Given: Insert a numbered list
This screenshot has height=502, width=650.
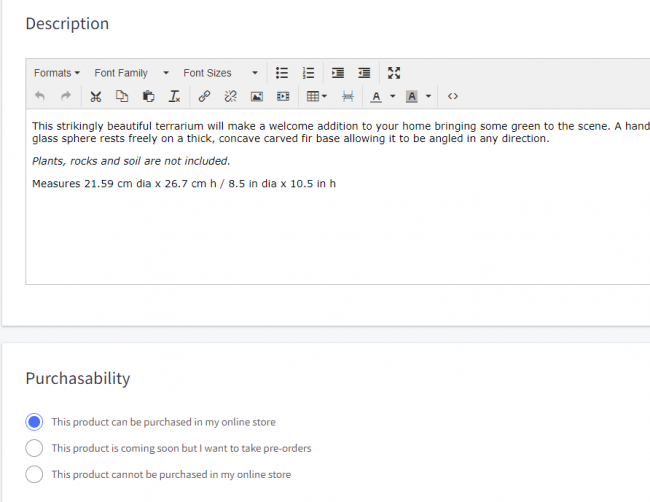Looking at the screenshot, I should pyautogui.click(x=309, y=73).
